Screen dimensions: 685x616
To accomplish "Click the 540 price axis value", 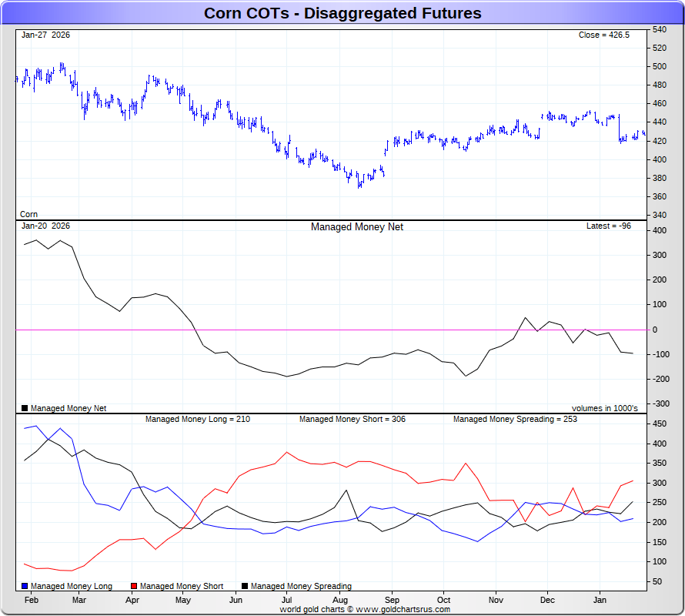I will click(x=660, y=29).
